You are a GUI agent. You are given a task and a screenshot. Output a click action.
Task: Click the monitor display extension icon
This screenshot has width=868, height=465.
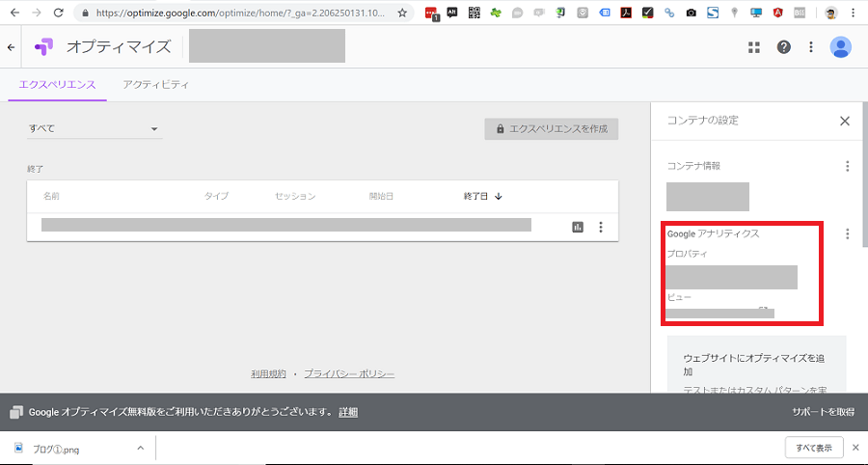pos(756,13)
